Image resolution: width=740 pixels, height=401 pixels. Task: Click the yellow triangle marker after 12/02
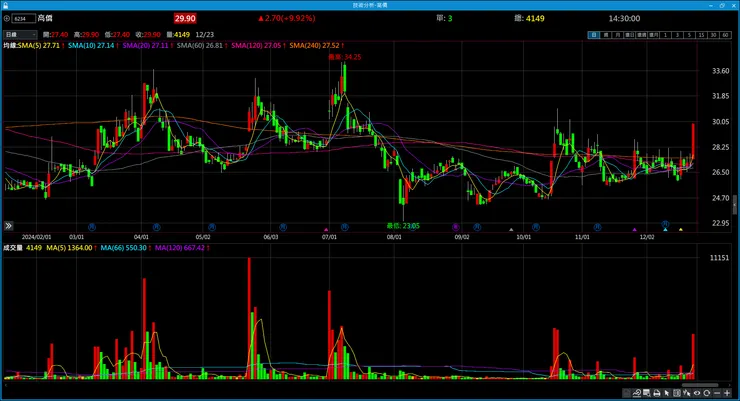681,229
